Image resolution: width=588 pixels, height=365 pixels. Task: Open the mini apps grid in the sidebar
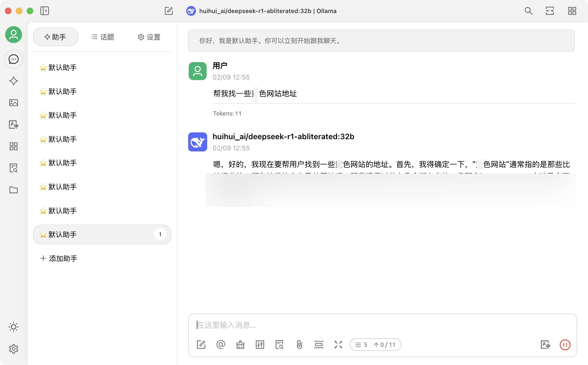14,146
